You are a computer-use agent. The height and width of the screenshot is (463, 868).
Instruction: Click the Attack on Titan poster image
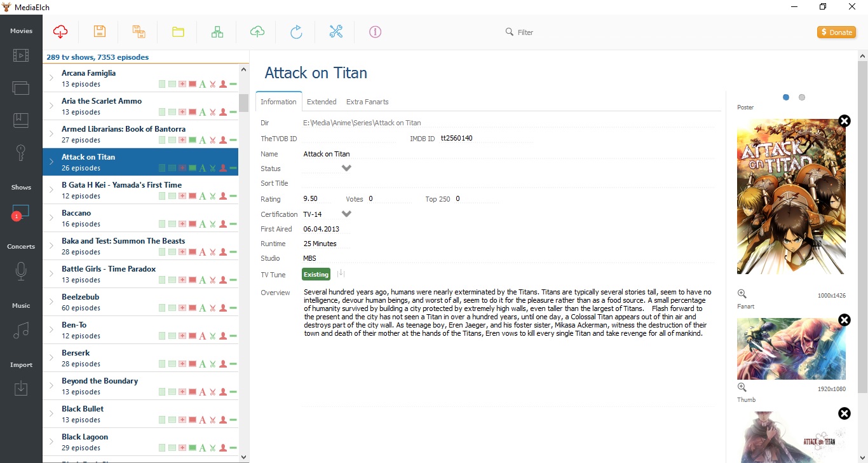click(x=791, y=196)
